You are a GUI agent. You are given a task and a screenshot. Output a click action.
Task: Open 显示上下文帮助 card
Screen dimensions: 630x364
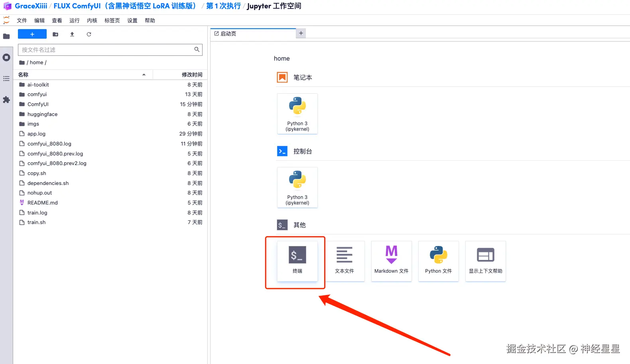[x=486, y=262]
